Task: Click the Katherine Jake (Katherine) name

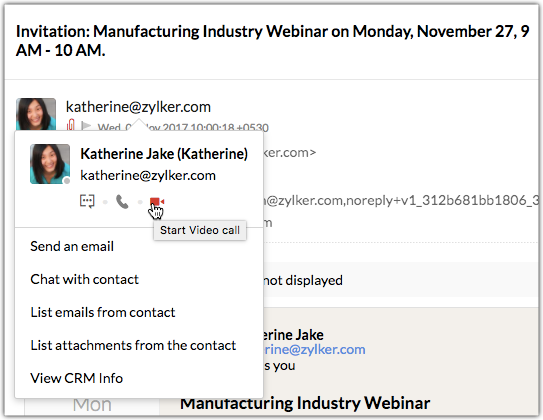Action: tap(164, 154)
